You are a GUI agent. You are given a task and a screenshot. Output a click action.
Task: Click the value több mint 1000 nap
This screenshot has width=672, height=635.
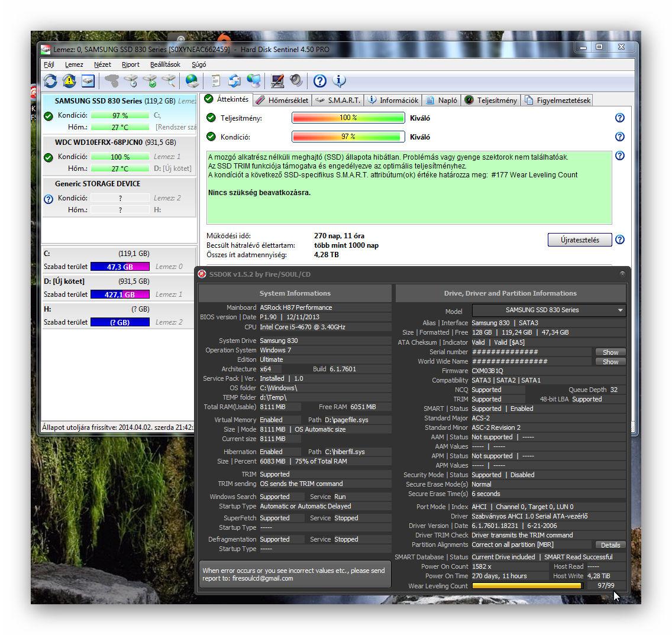[346, 245]
